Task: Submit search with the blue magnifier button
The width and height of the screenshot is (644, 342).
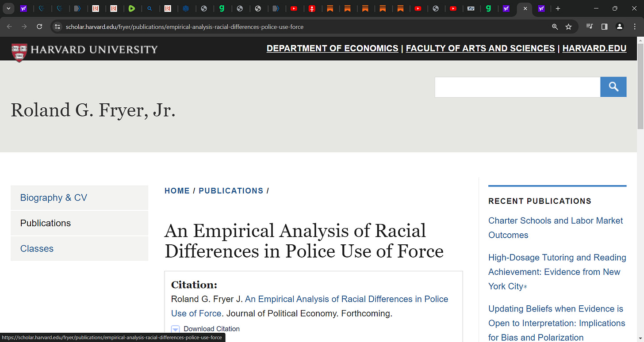Action: (x=613, y=87)
